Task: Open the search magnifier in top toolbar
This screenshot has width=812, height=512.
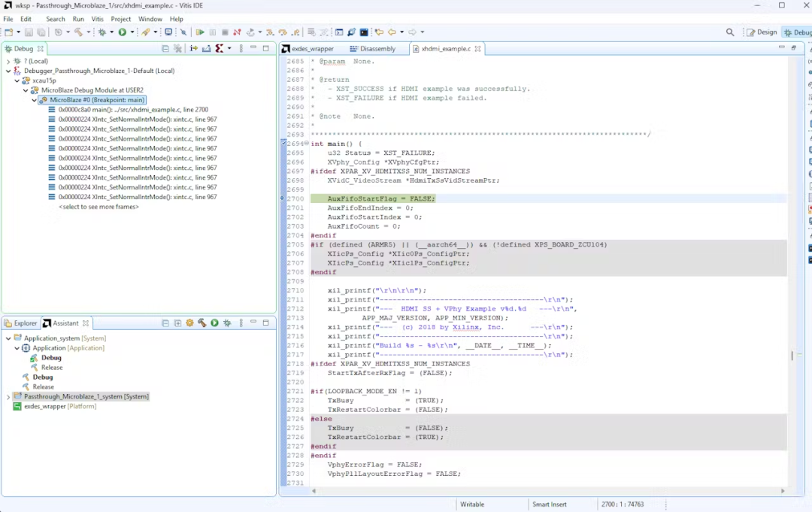Action: pos(730,32)
